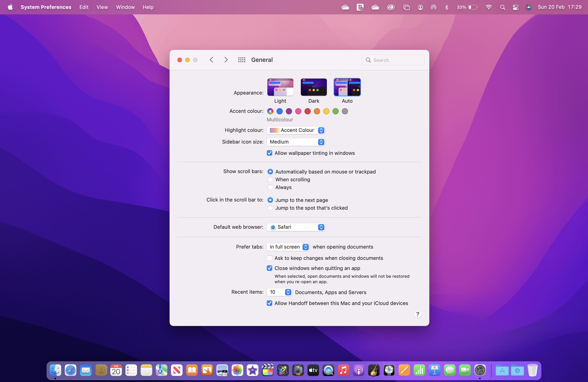Open the View menu
The height and width of the screenshot is (382, 588).
[x=102, y=7]
